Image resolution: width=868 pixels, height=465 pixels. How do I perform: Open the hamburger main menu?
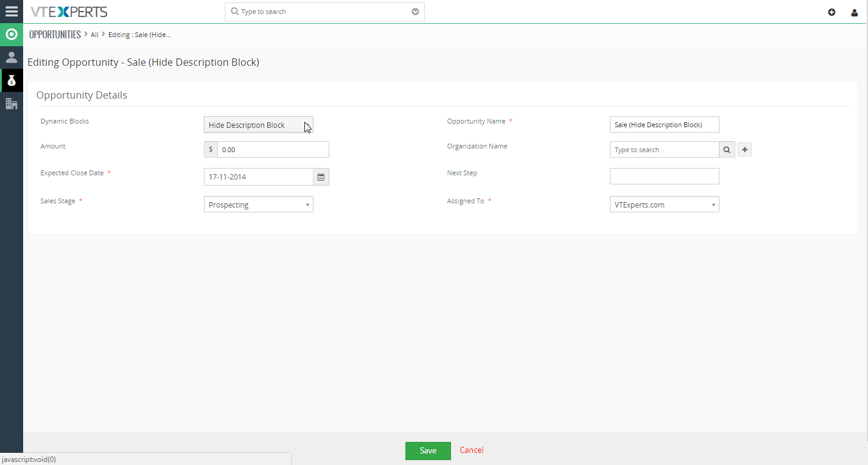[12, 12]
